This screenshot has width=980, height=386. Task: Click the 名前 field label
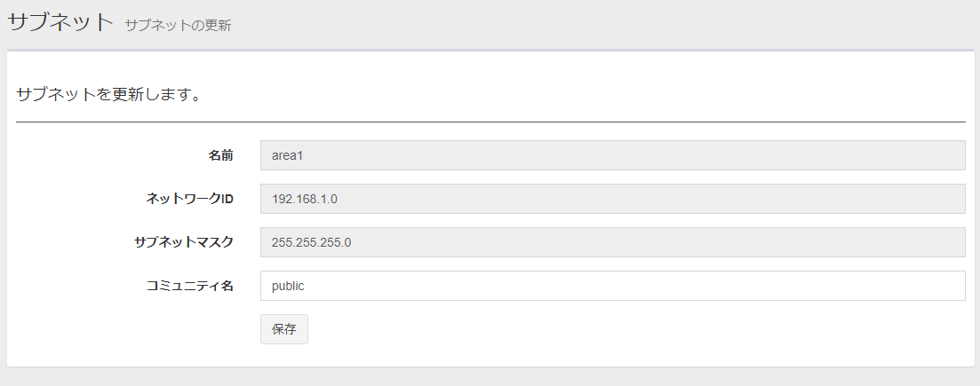(x=220, y=155)
